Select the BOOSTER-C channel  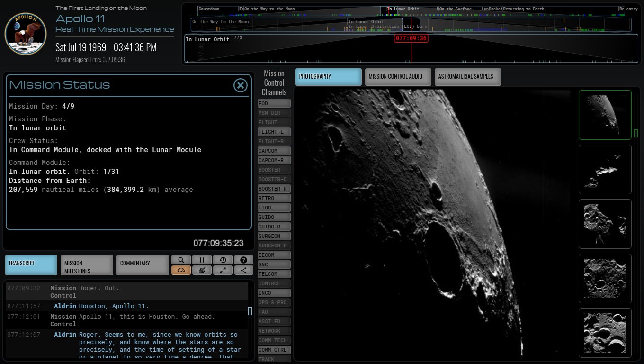[x=274, y=179]
